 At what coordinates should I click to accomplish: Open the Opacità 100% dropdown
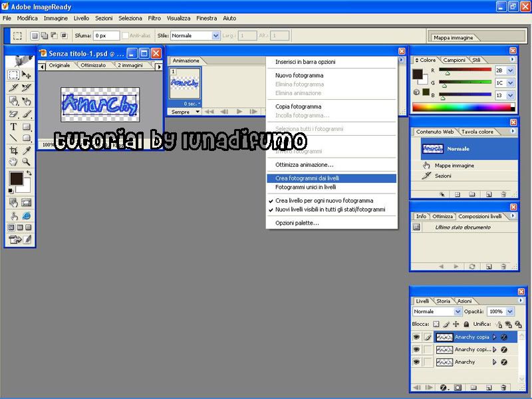tap(510, 311)
